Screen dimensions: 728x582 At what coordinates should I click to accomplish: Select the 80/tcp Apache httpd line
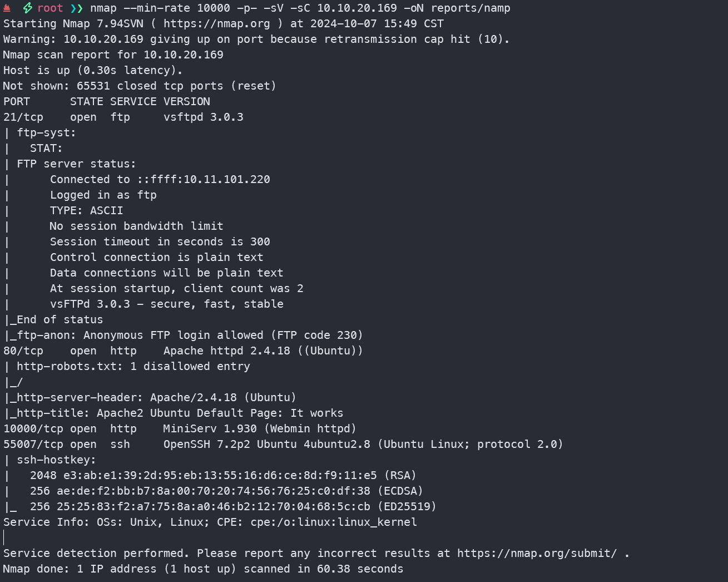point(183,351)
